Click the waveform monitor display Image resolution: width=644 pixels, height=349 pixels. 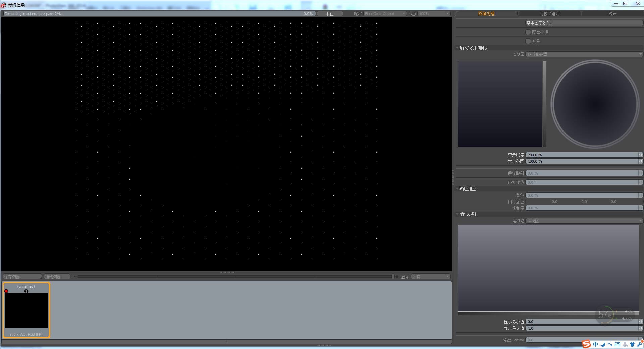tap(500, 104)
